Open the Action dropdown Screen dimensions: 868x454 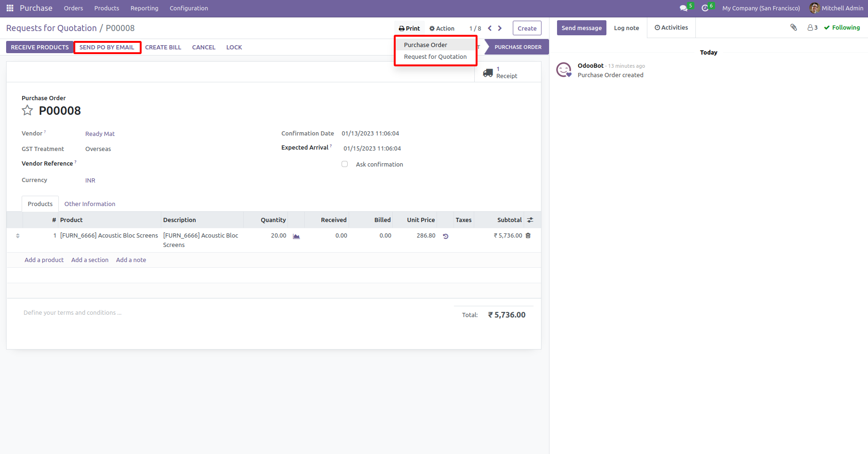click(442, 28)
